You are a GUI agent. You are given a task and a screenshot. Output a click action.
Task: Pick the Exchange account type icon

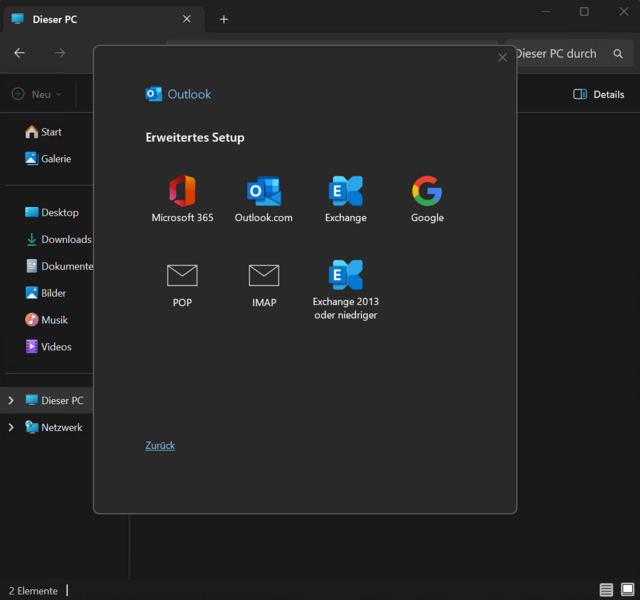coord(346,191)
